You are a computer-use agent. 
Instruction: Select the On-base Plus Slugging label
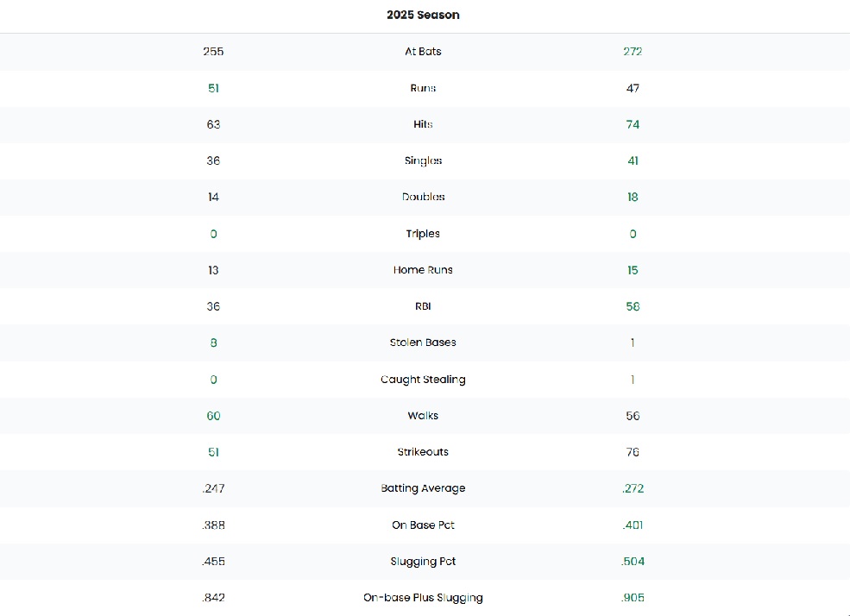[x=423, y=598]
